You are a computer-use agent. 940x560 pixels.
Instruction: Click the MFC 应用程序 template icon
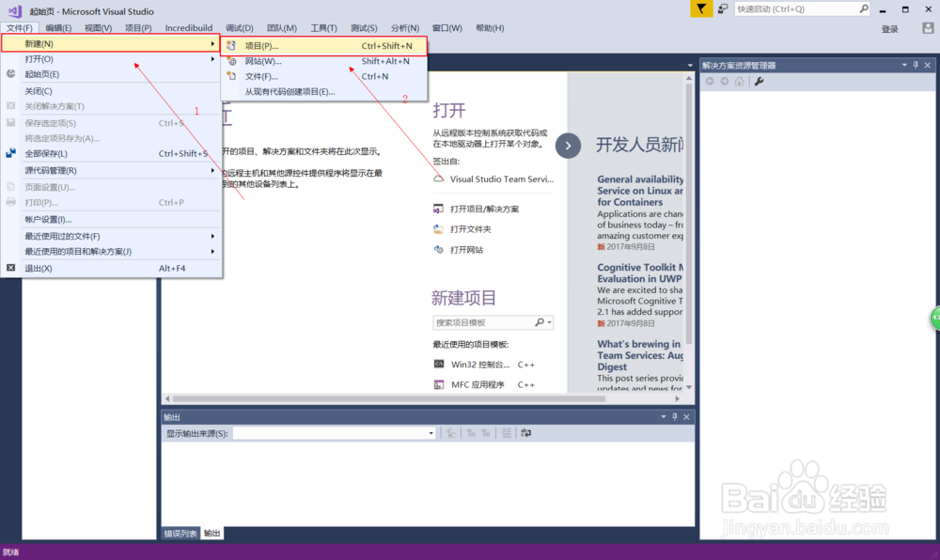point(439,384)
